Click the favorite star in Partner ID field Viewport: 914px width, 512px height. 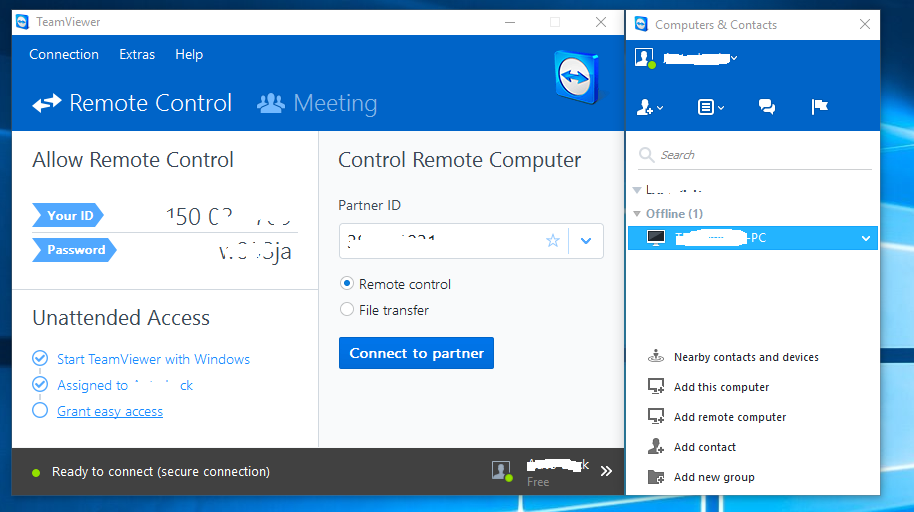(x=552, y=241)
